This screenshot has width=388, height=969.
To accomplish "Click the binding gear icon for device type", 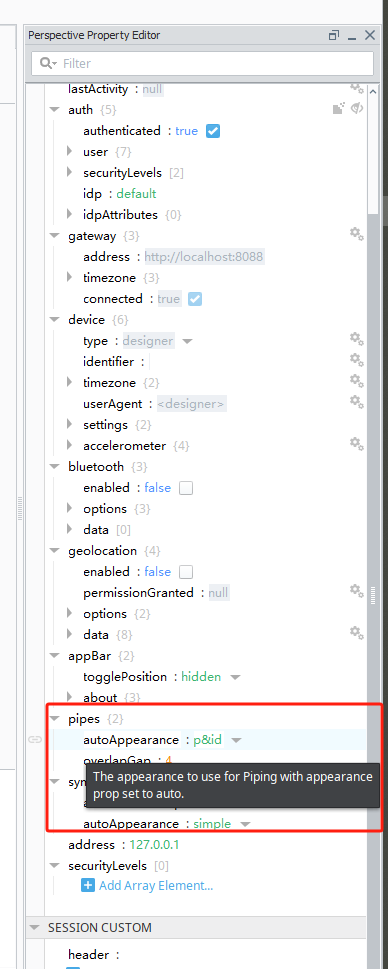I will pos(356,338).
